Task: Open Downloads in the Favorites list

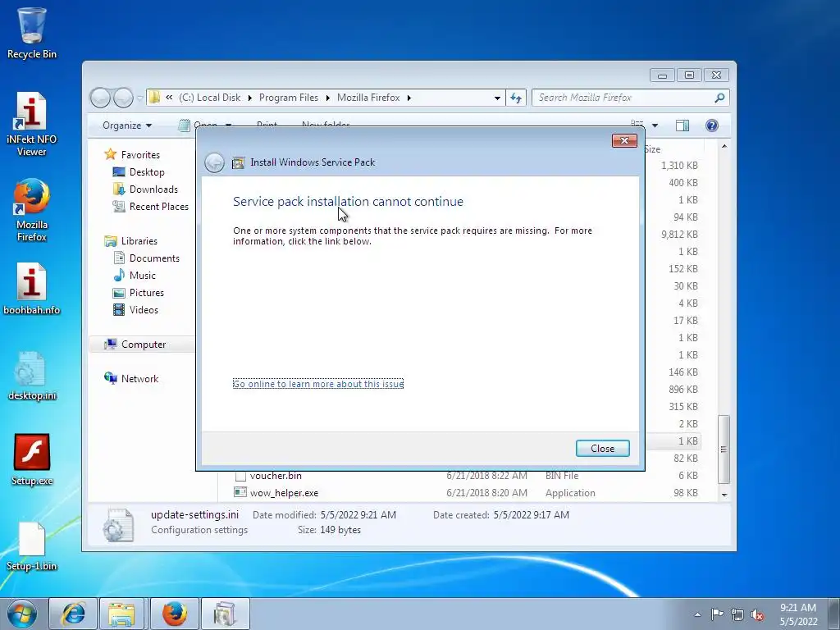Action: pos(153,189)
